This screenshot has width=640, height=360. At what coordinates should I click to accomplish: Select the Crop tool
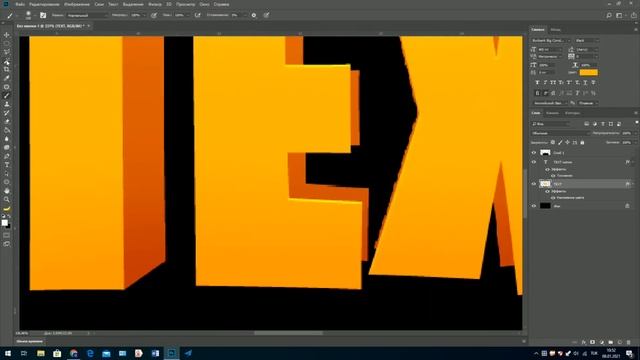tap(7, 69)
